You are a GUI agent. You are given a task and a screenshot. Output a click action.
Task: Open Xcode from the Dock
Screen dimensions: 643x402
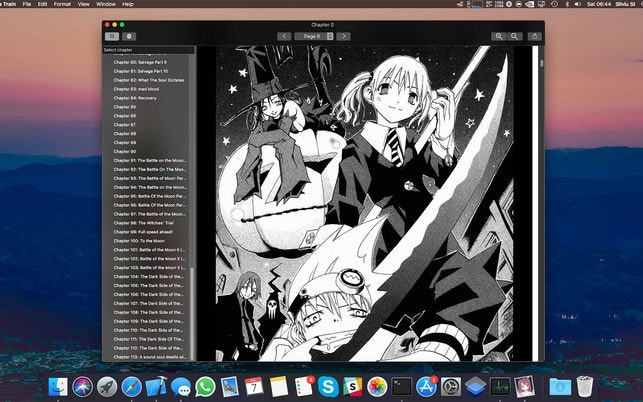coord(156,386)
